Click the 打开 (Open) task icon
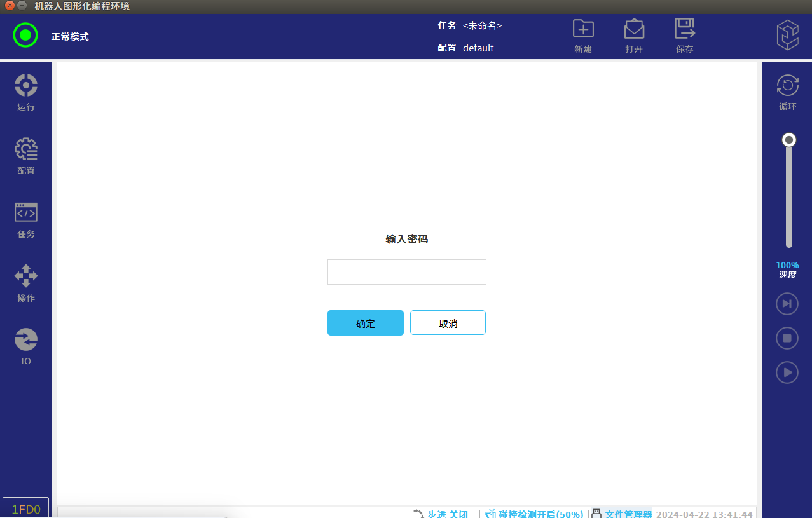Image resolution: width=812 pixels, height=518 pixels. coord(634,36)
